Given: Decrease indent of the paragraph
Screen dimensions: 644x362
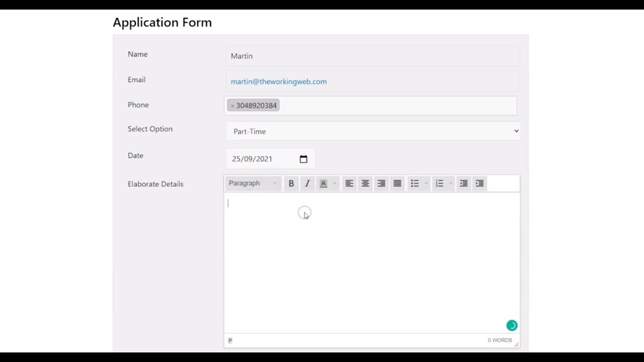Looking at the screenshot, I should click(x=463, y=184).
